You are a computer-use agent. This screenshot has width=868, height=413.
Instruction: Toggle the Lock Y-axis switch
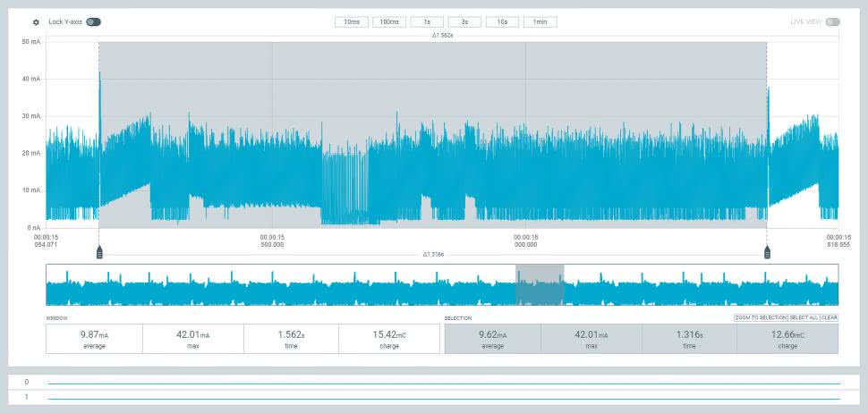[x=93, y=22]
